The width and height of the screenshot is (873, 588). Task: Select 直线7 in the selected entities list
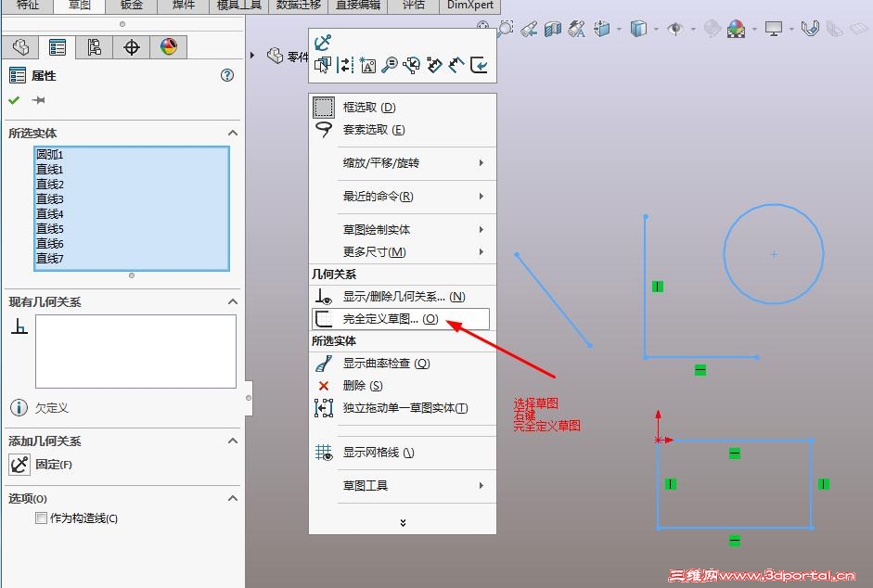(x=132, y=259)
